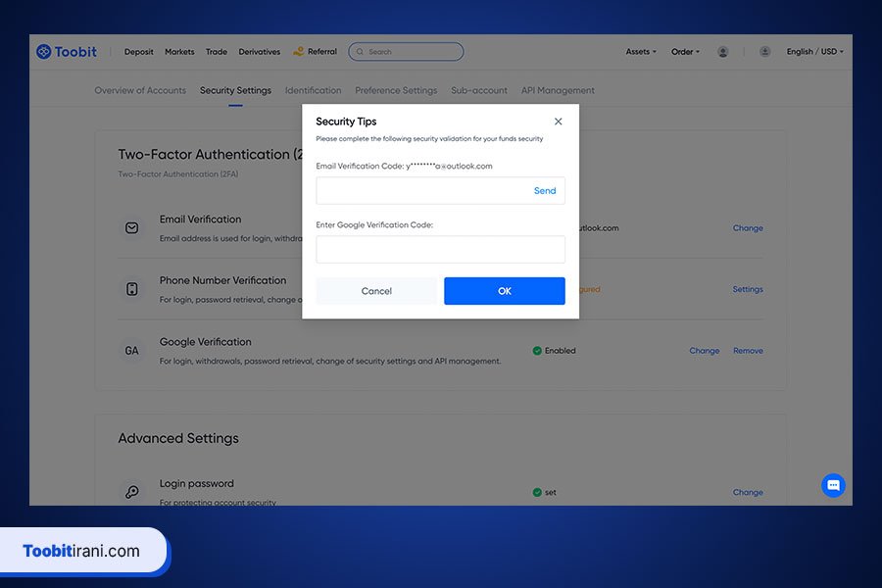Switch to the Identification tab
Viewport: 882px width, 588px height.
313,90
